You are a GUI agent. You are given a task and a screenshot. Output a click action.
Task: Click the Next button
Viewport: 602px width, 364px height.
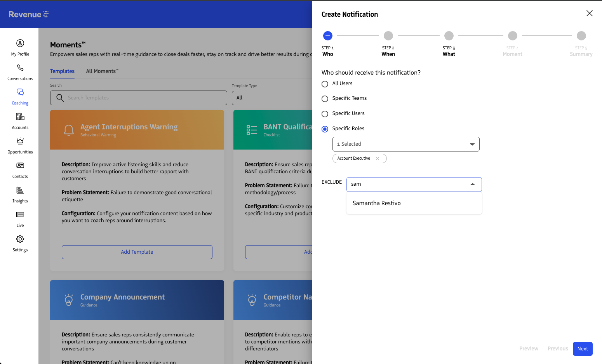pos(582,349)
